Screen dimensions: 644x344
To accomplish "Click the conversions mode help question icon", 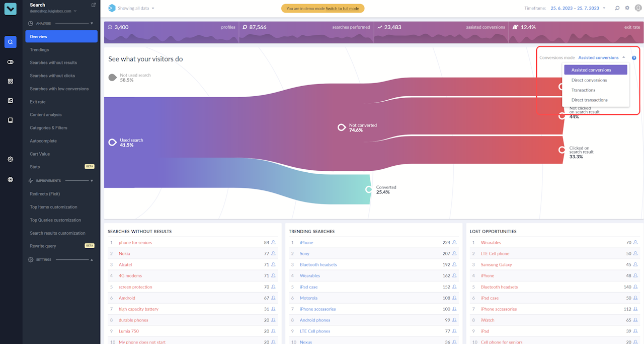I will point(634,58).
